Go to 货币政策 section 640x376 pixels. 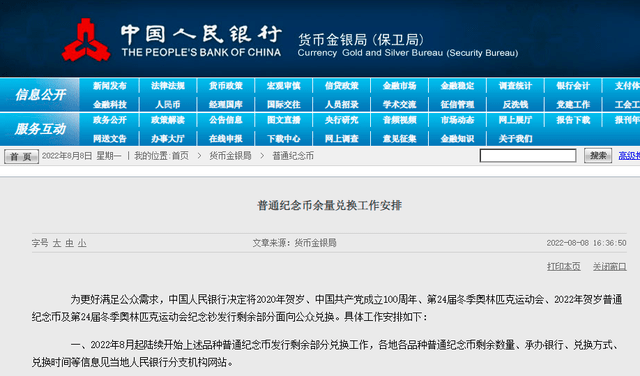click(x=226, y=86)
